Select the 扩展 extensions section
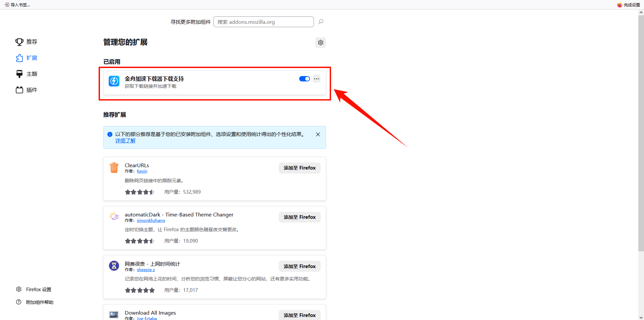Image resolution: width=644 pixels, height=320 pixels. pos(27,58)
